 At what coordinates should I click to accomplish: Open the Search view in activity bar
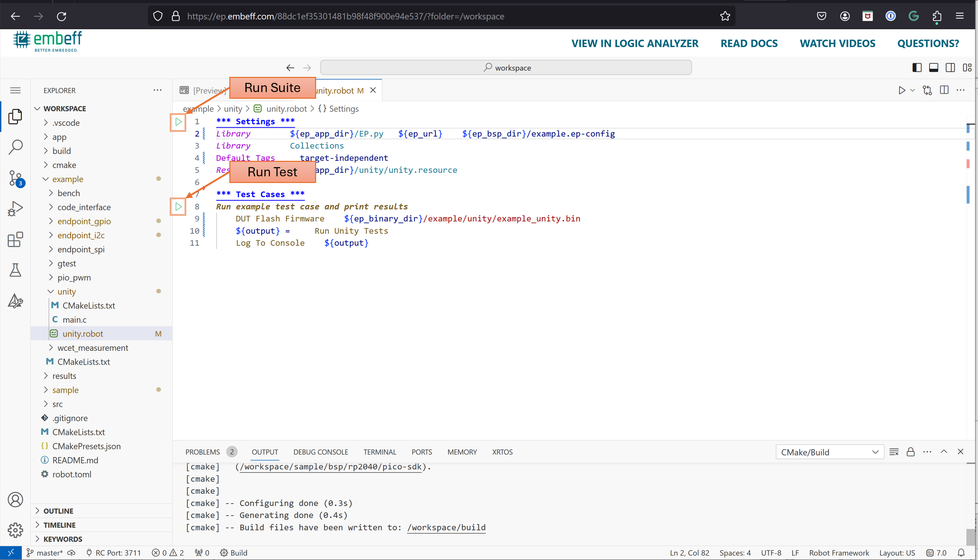point(15,147)
